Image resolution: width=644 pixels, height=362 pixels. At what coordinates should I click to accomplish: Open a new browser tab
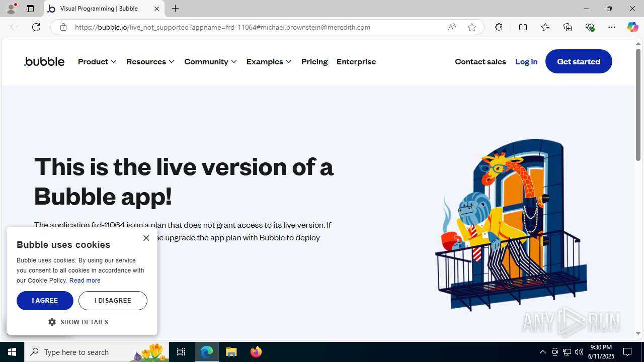[x=175, y=9]
